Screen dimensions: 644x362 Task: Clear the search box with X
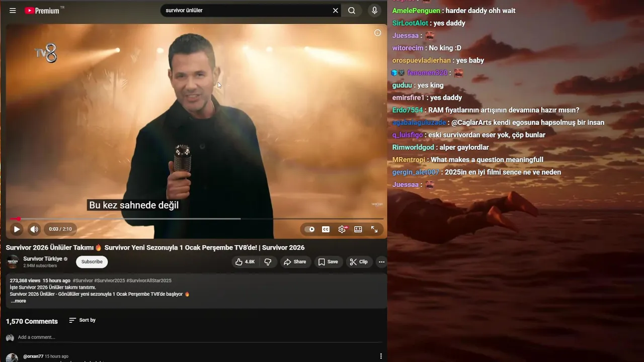[336, 11]
